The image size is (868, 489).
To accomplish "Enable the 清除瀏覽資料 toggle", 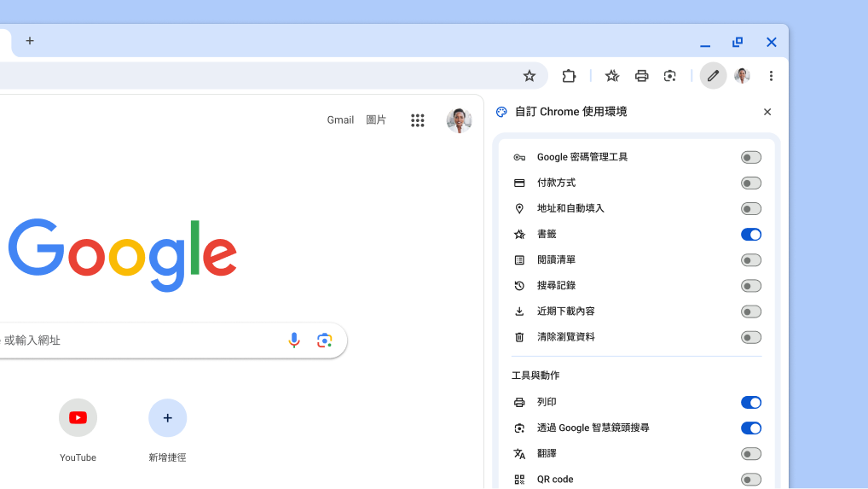I will (x=751, y=337).
